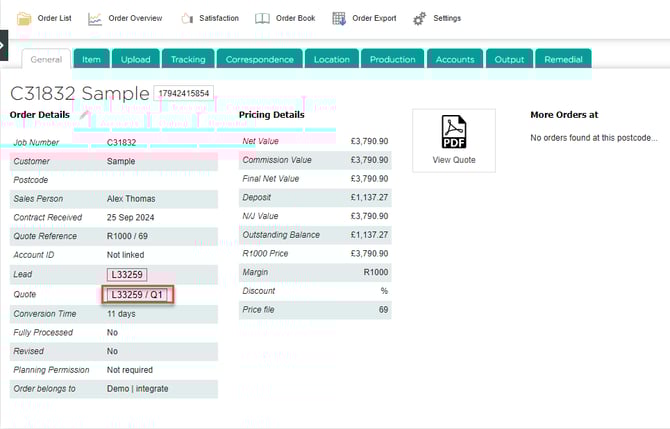This screenshot has width=670, height=429.
Task: Open the Upload tab
Action: coord(135,59)
